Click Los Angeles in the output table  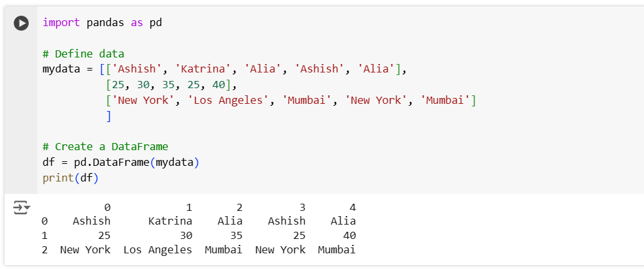coord(158,249)
